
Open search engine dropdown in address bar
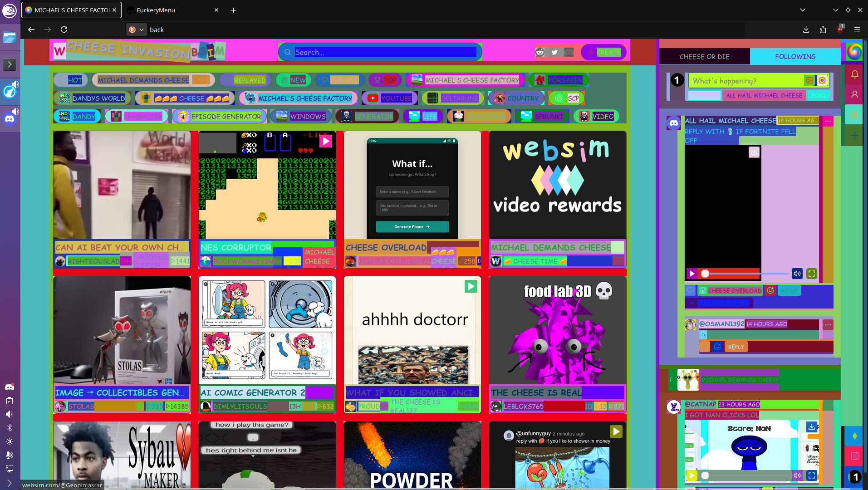pos(137,29)
